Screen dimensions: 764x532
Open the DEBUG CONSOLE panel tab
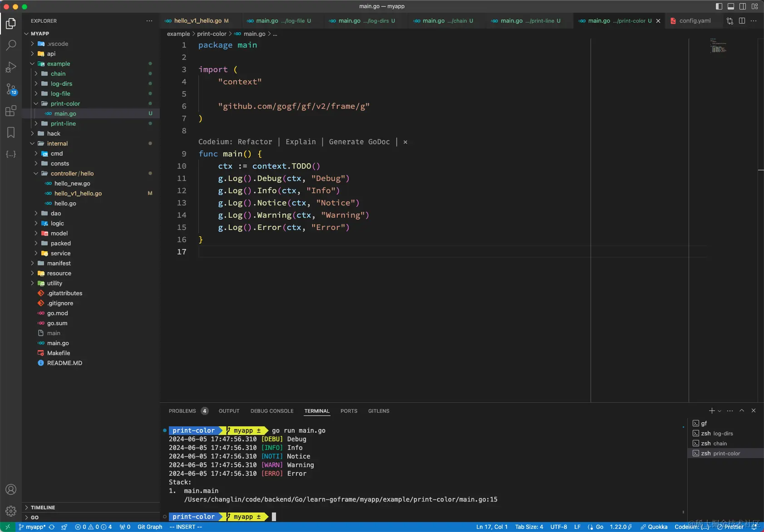click(272, 411)
